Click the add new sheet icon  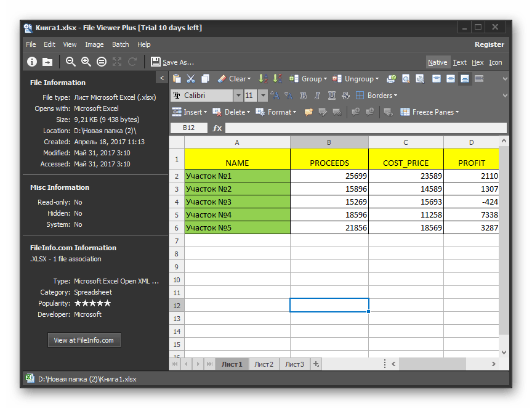tap(316, 364)
